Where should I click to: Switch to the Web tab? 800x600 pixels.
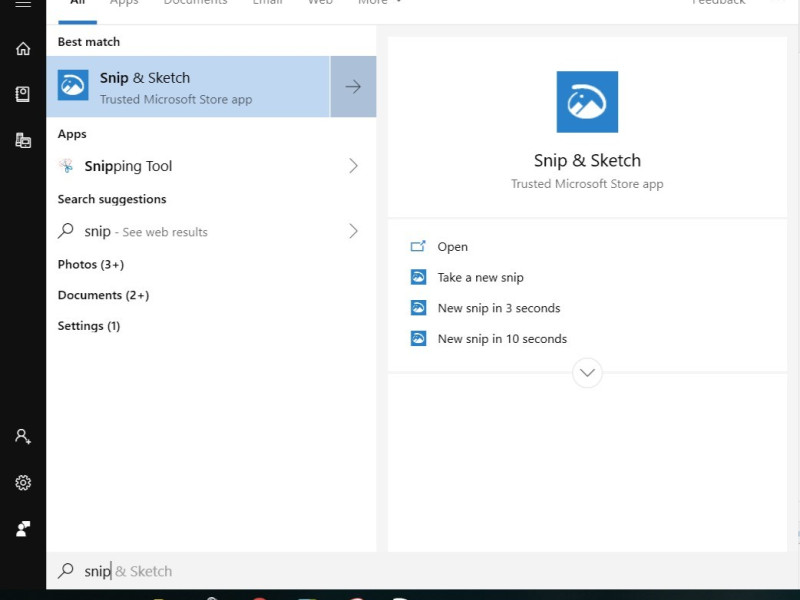click(320, 3)
